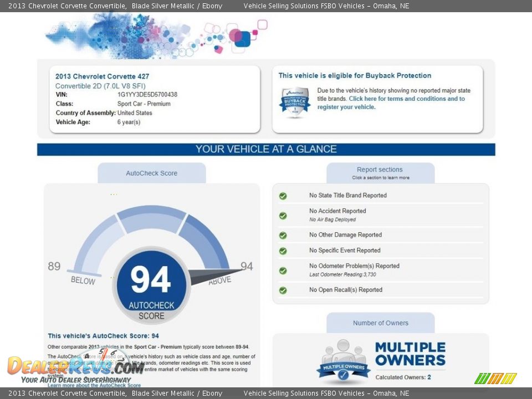This screenshot has height=399, width=532.
Task: Click the Multiple Owners ribbon badge icon
Action: point(343,361)
